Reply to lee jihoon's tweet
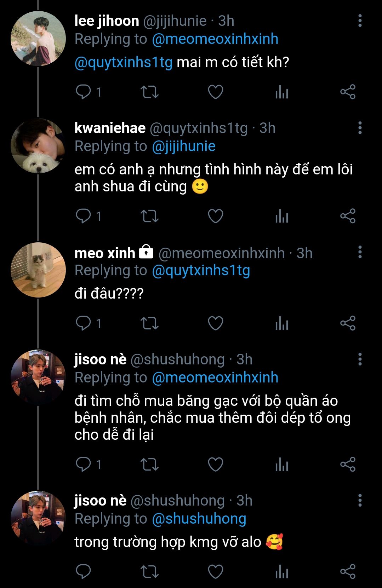Image resolution: width=382 pixels, height=588 pixels. coord(84,92)
